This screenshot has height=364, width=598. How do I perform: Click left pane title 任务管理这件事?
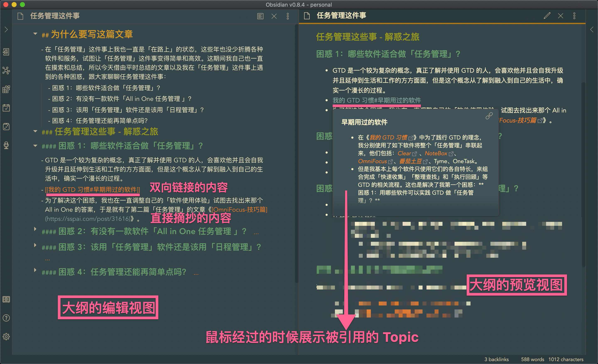point(55,16)
